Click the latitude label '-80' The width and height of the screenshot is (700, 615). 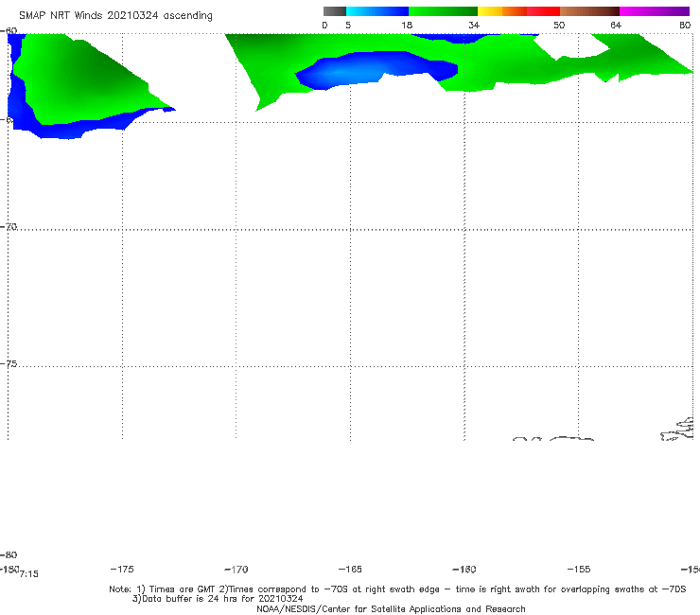coord(9,555)
